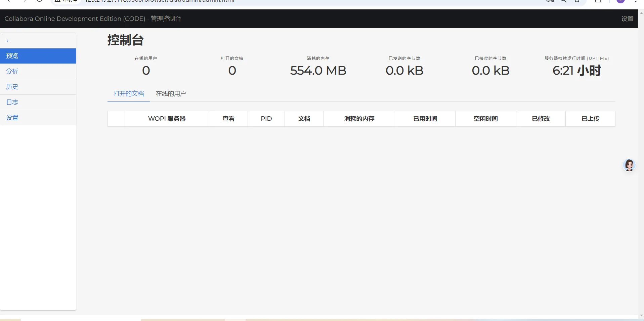644x321 pixels.
Task: Click the 设置 link in the dark header
Action: (627, 19)
